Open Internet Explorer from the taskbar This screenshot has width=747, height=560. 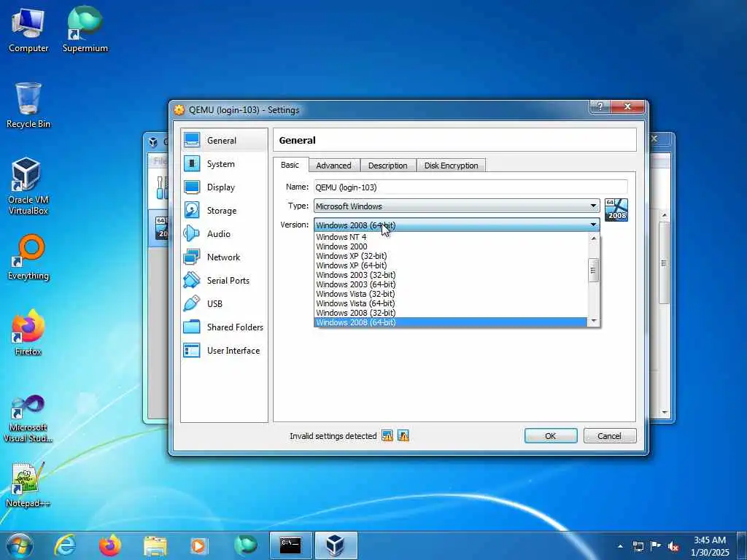(65, 545)
